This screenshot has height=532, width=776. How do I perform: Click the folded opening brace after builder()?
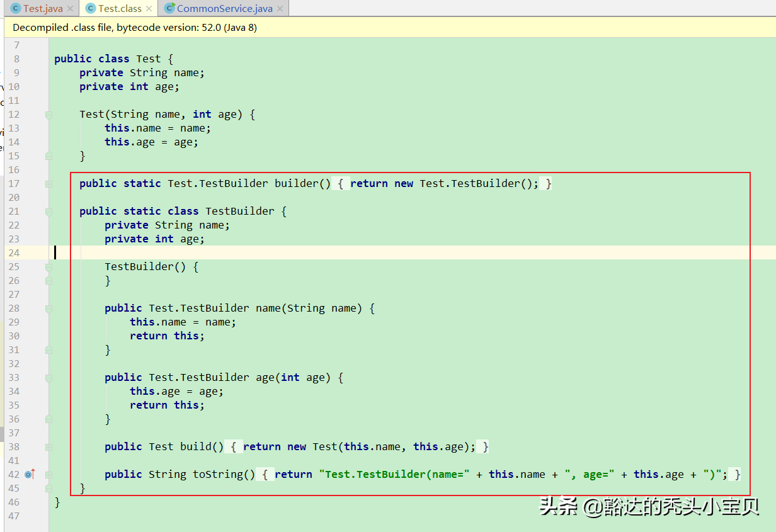[x=341, y=184]
